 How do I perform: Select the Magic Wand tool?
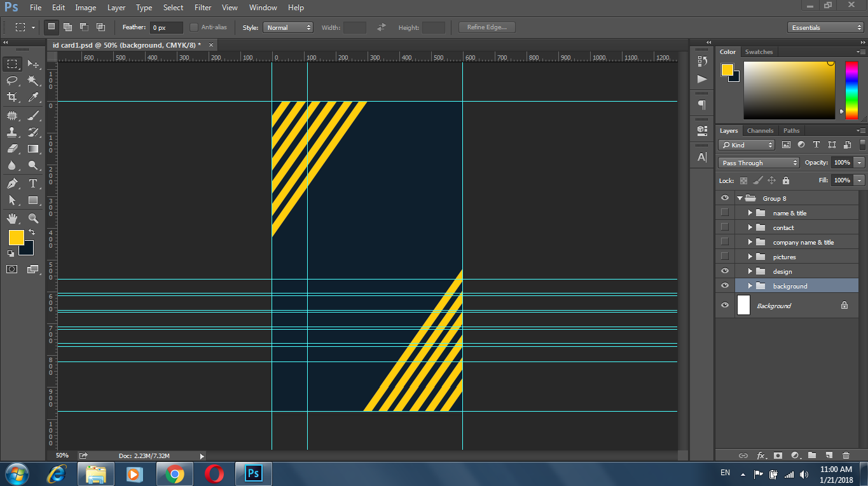(33, 81)
